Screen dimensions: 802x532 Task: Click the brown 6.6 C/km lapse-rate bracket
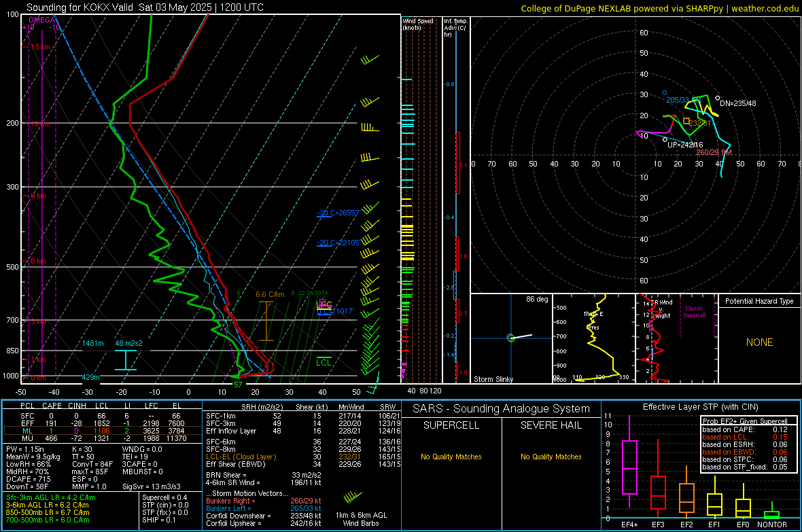(x=266, y=321)
